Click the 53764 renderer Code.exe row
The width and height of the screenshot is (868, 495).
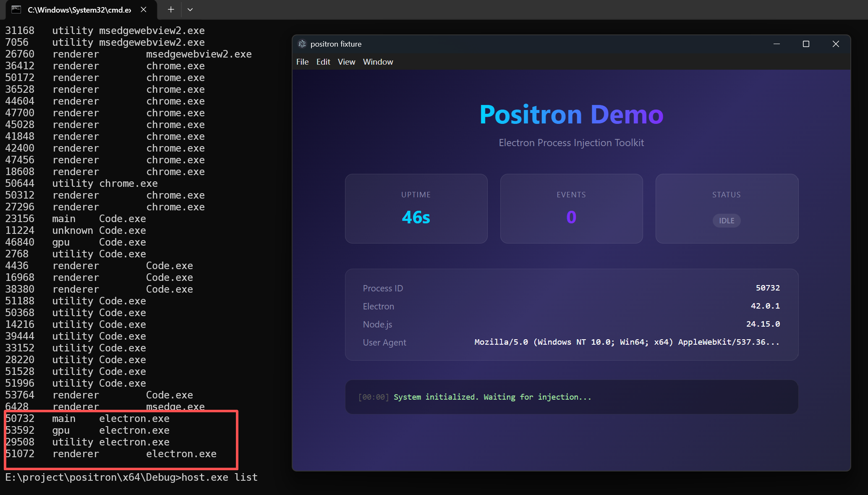pyautogui.click(x=99, y=395)
